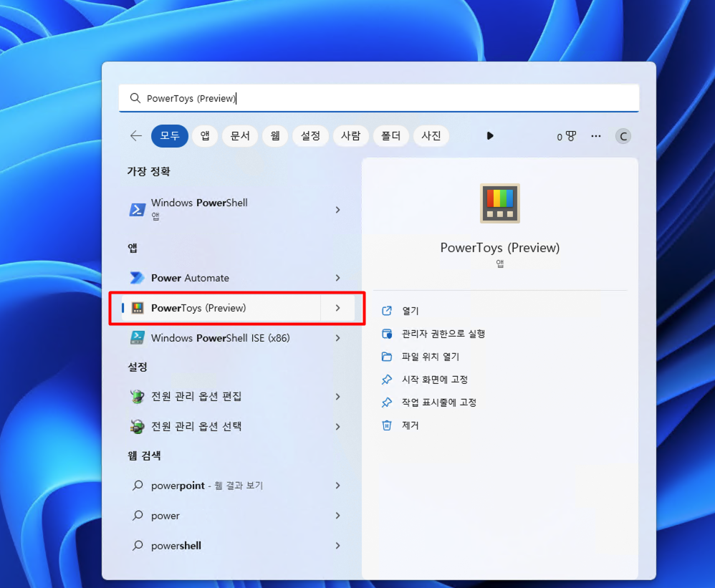This screenshot has height=588, width=715.
Task: Choose 파일 위치 열기
Action: [430, 357]
